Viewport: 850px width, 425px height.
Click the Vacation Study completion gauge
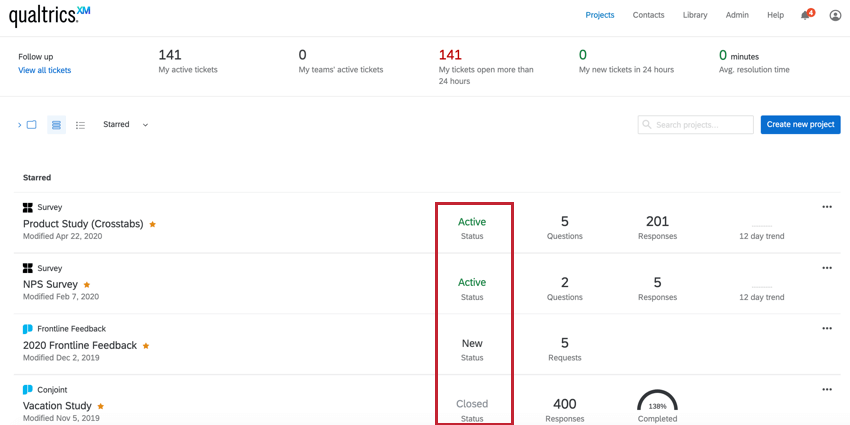[657, 400]
